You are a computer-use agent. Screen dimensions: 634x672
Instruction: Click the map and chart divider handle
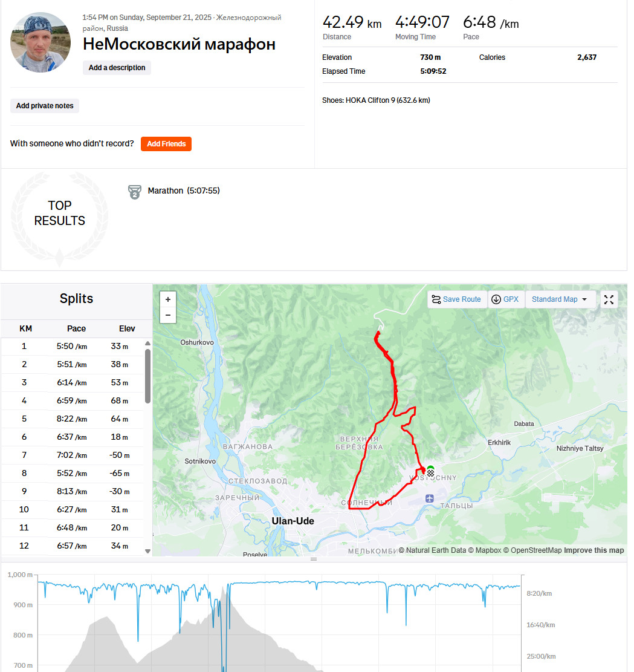(x=314, y=559)
